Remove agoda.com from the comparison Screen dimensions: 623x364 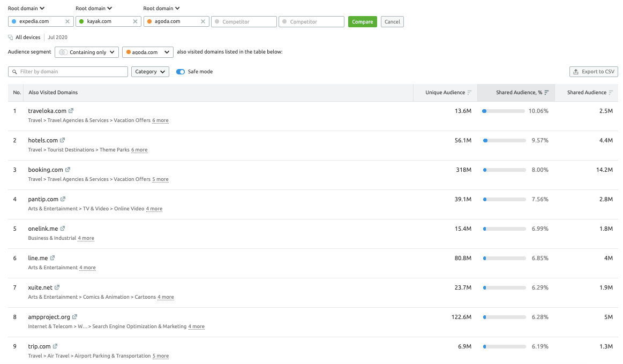coord(203,21)
